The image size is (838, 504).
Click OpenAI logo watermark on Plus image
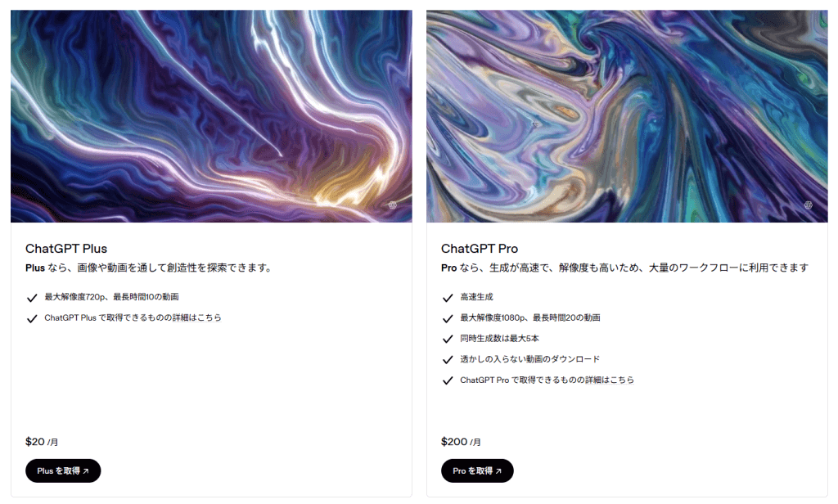tap(393, 205)
